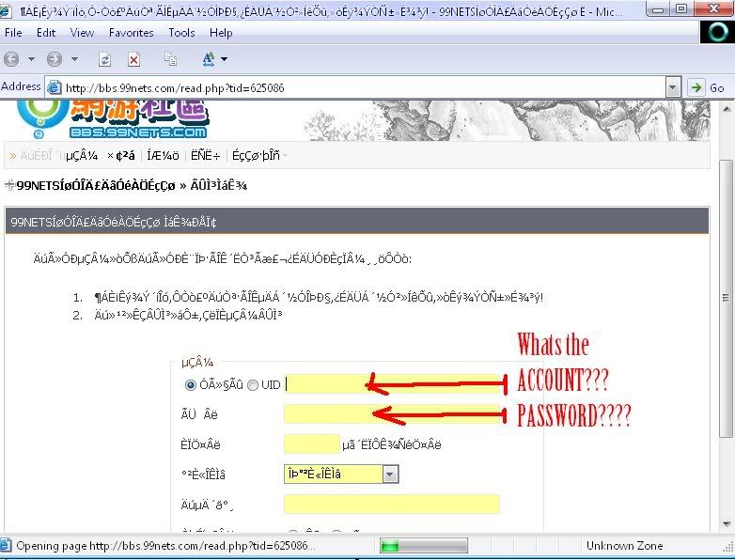Click the green Go arrow icon
735x560 pixels.
click(696, 87)
